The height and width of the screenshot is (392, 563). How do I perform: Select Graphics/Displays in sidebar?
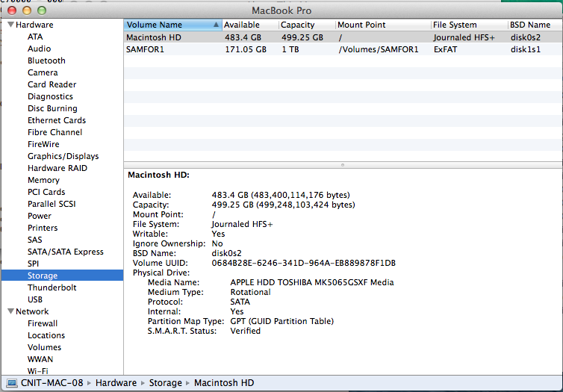[x=63, y=156]
